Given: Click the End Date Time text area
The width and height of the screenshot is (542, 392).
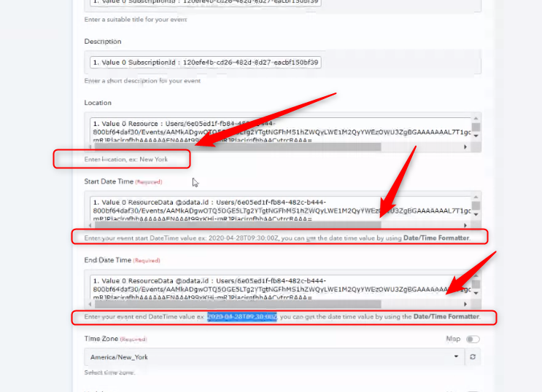Looking at the screenshot, I should 280,288.
